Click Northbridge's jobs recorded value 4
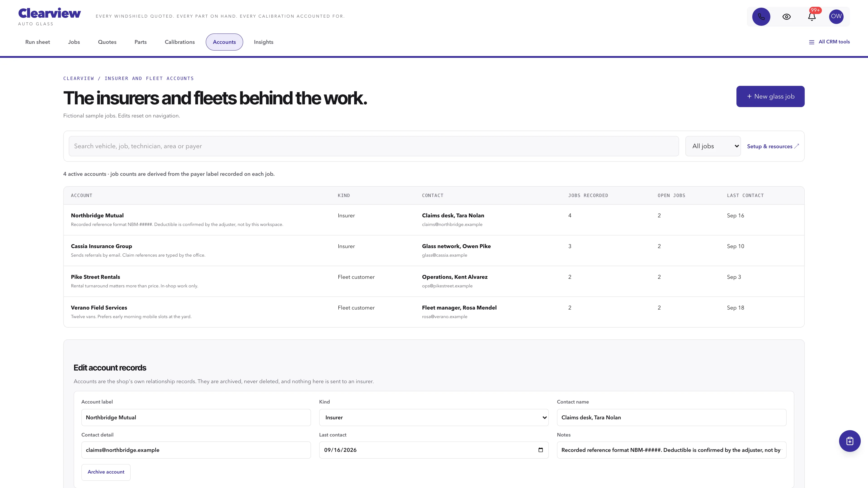The image size is (868, 488). 570,216
